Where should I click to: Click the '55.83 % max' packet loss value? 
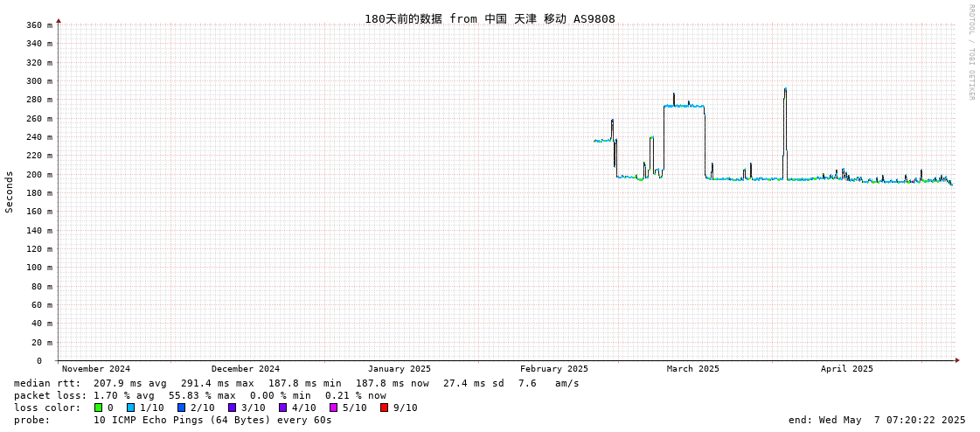coord(204,395)
